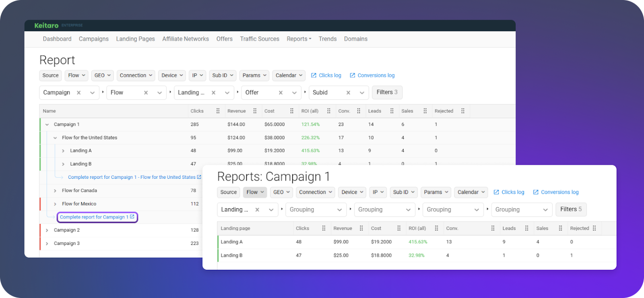Open Calendar dropdown in Campaign 1 report
Viewport: 644px width, 298px height.
471,192
